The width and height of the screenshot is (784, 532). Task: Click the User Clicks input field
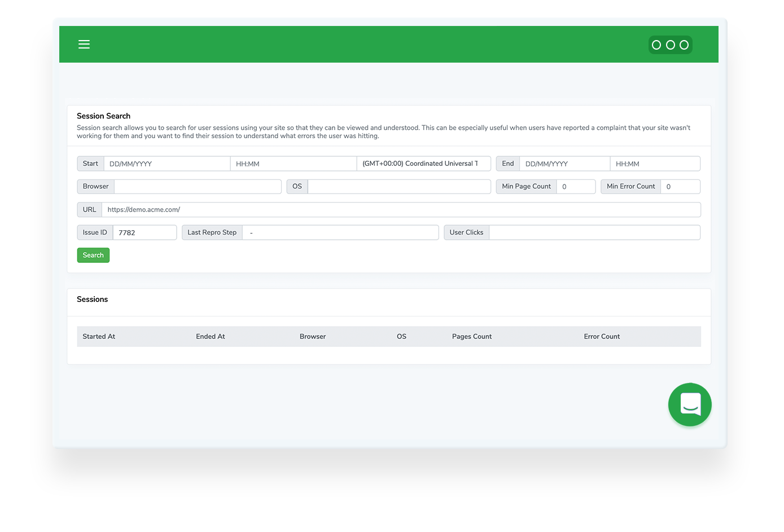tap(594, 232)
